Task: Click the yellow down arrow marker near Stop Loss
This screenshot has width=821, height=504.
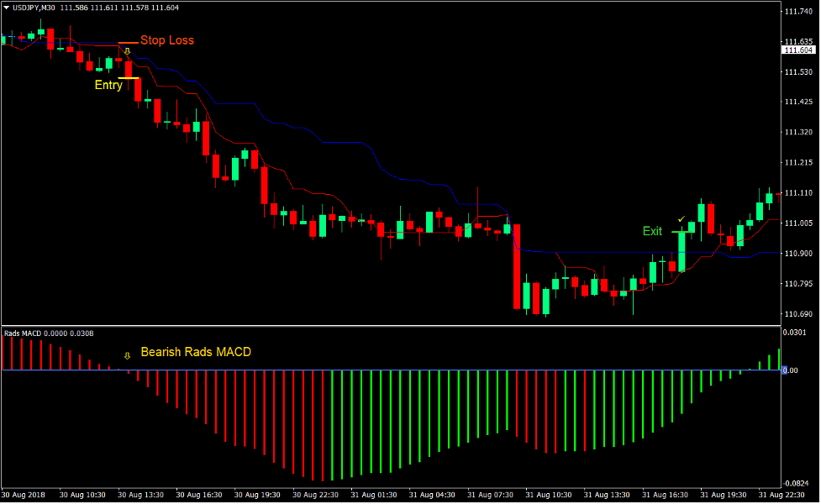Action: tap(127, 51)
